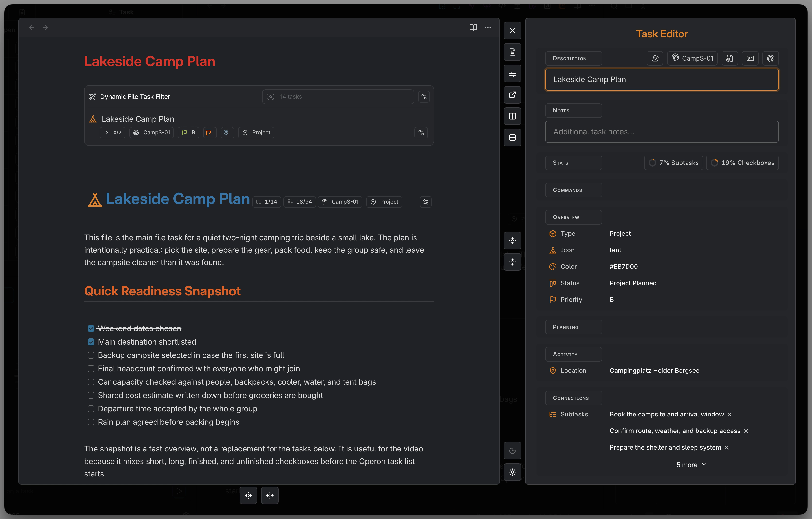The image size is (812, 519).
Task: Open the document file icon in the sidebar
Action: point(512,52)
